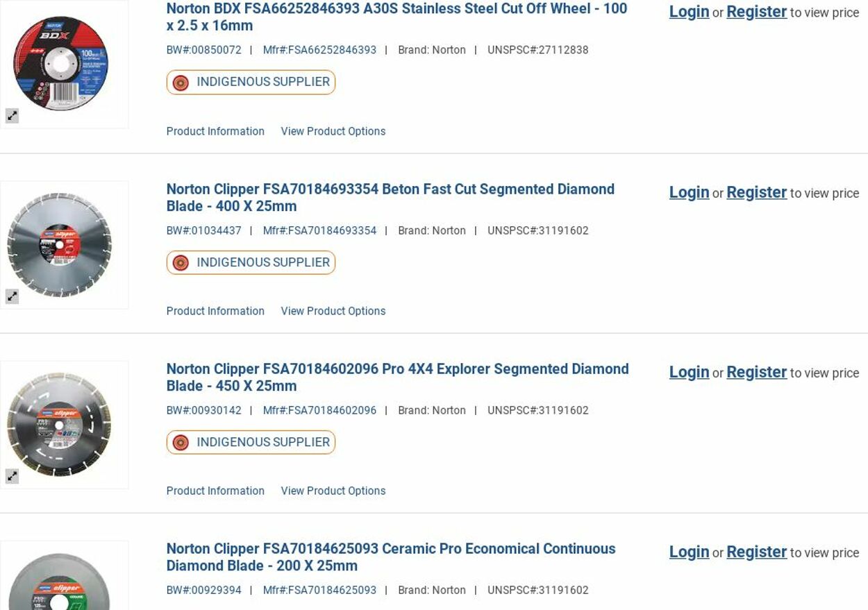Click Register link beside Beton Fast Cut blade
This screenshot has width=868, height=610.
point(756,192)
